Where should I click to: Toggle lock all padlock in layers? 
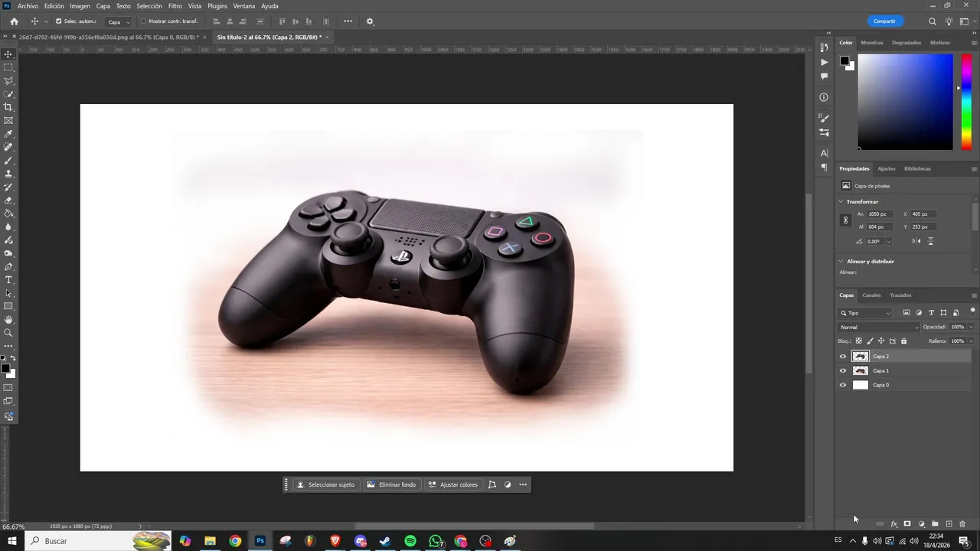coord(903,341)
